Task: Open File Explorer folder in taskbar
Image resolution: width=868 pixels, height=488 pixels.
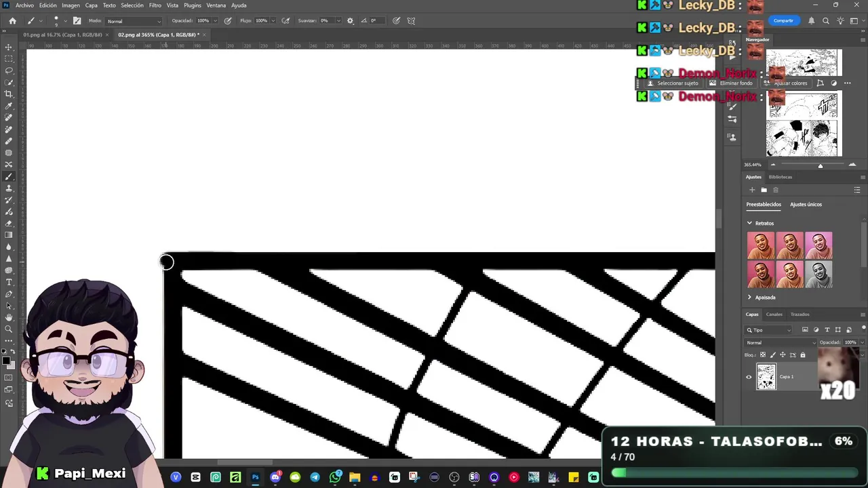Action: [355, 477]
